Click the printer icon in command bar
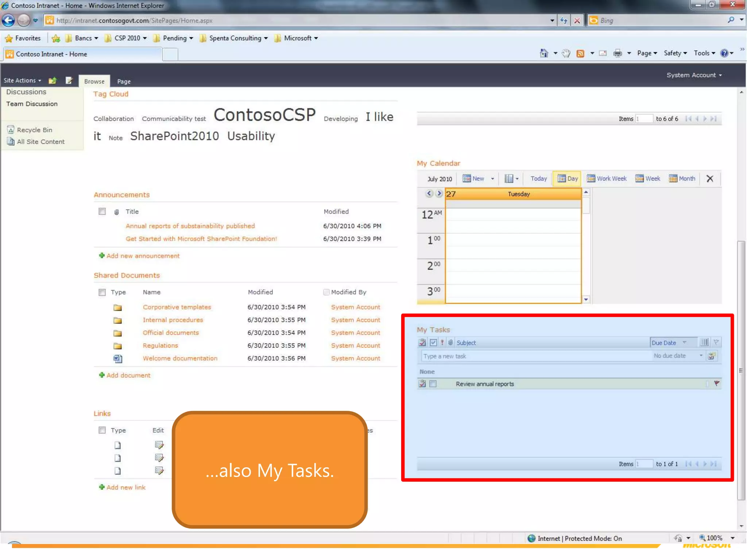 pos(618,54)
